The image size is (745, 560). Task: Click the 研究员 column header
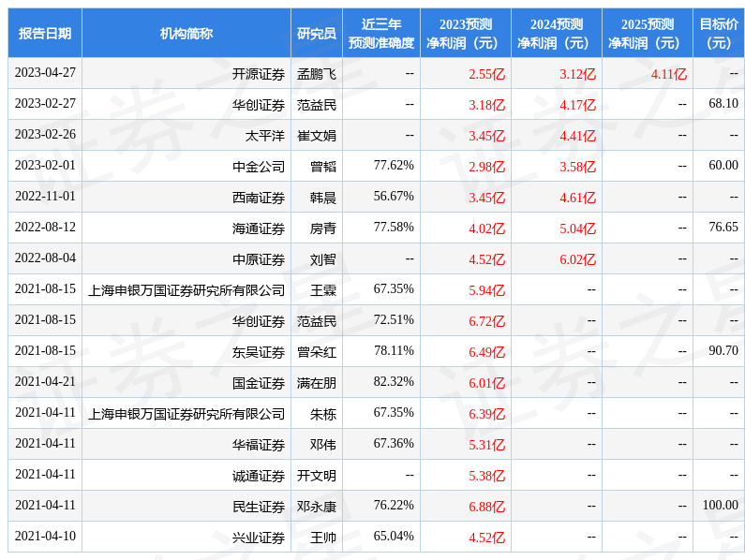pyautogui.click(x=317, y=34)
